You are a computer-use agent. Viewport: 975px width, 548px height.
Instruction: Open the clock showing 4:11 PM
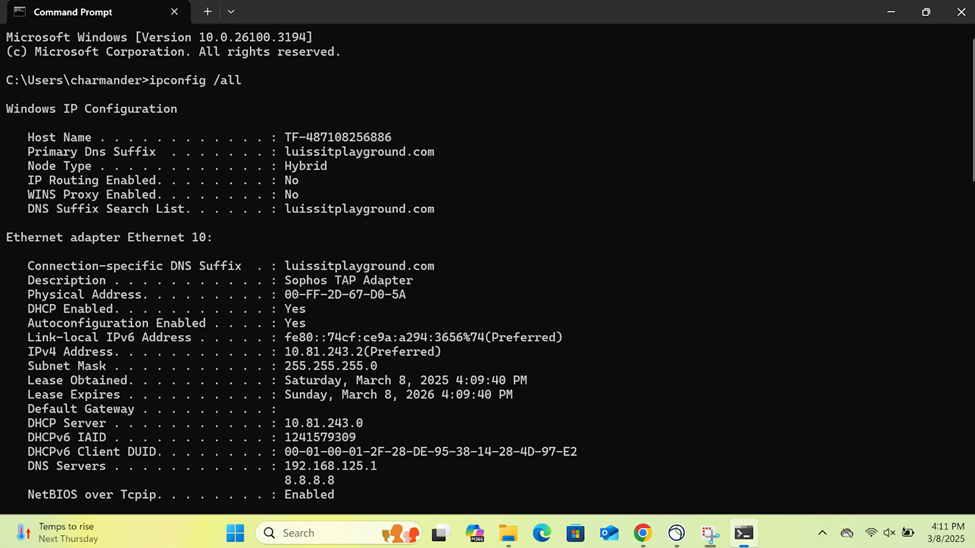click(946, 533)
